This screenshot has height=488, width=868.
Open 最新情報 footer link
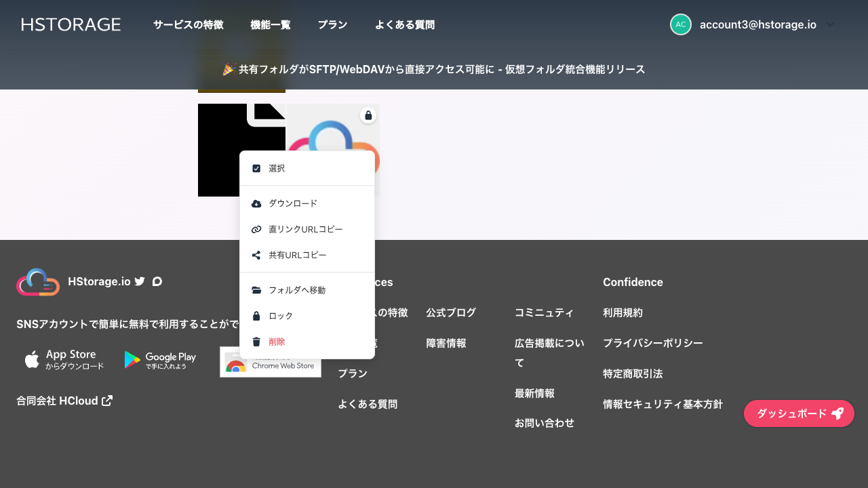[534, 393]
